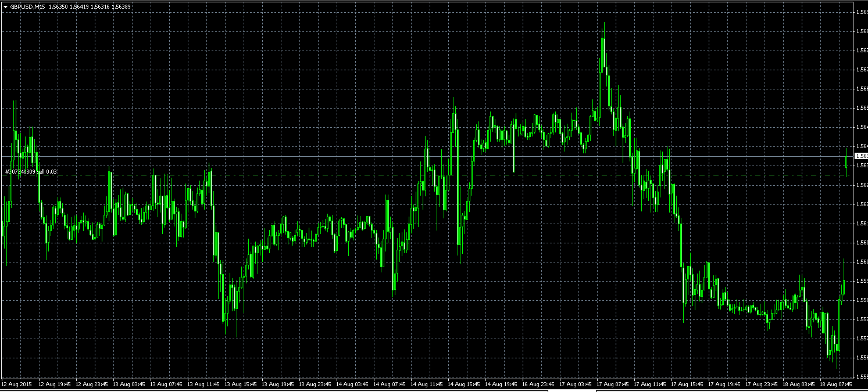Click the 17 Aug 23:45 time label
Image resolution: width=868 pixels, height=392 pixels.
coord(762,384)
